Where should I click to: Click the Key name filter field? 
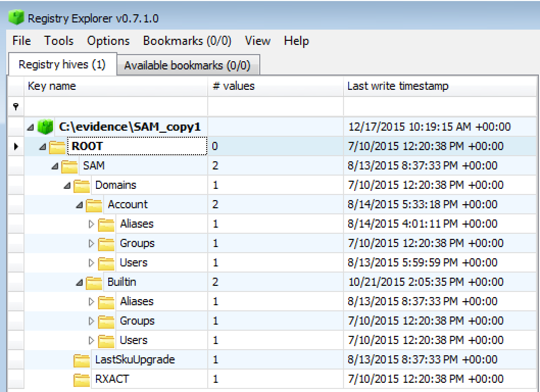116,107
